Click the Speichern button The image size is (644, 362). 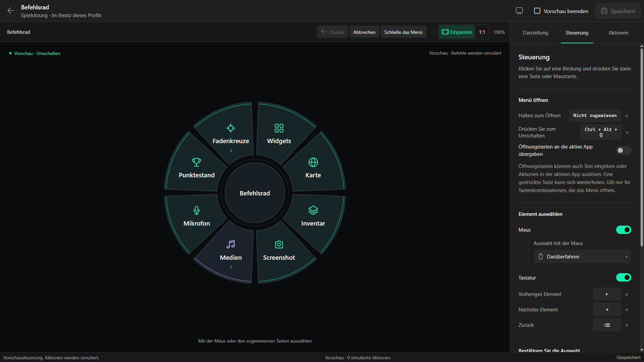(x=618, y=11)
